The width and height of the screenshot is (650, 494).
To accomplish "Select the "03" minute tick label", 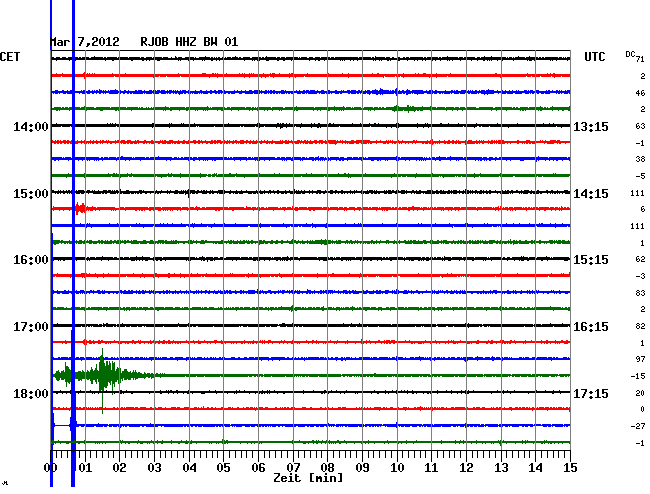I will click(154, 468).
